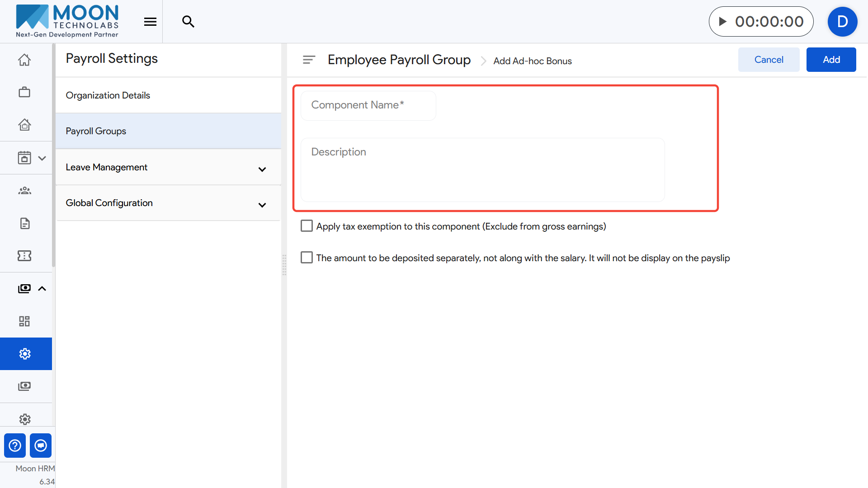Click the search magnifier icon

188,21
